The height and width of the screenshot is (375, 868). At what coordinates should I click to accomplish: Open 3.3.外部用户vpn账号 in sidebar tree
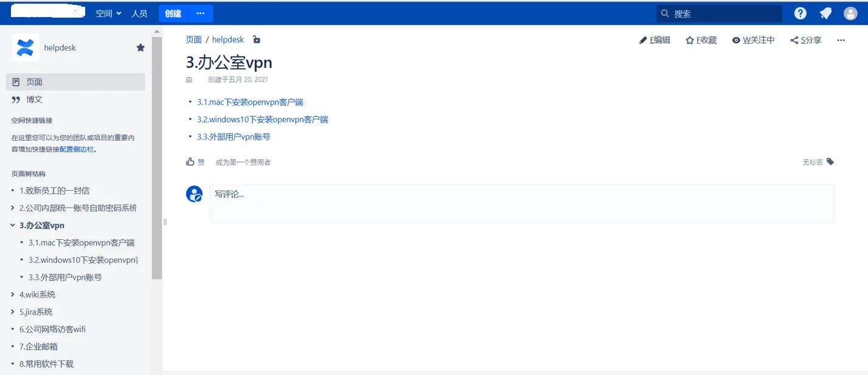click(x=65, y=277)
